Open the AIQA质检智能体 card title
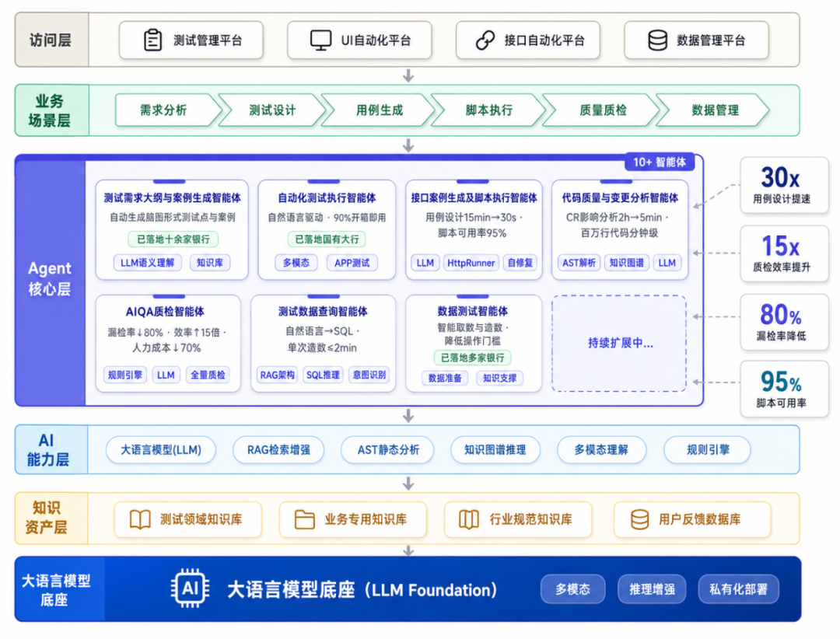 (165, 312)
